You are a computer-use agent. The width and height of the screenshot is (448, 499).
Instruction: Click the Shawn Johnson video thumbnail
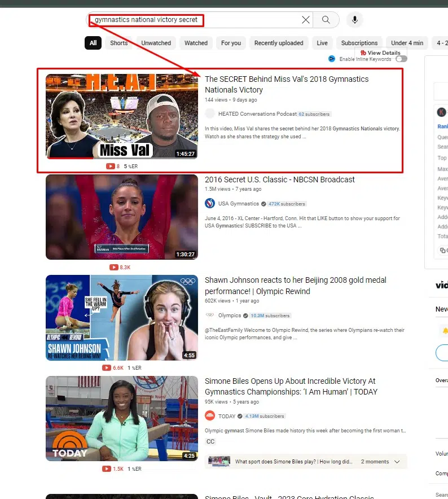tap(122, 317)
